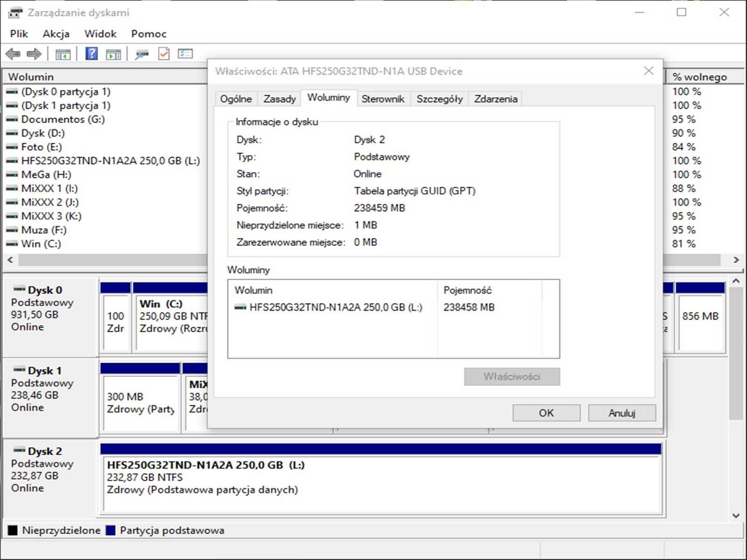Click the Back arrow toolbar icon
This screenshot has width=747, height=560.
(x=13, y=54)
